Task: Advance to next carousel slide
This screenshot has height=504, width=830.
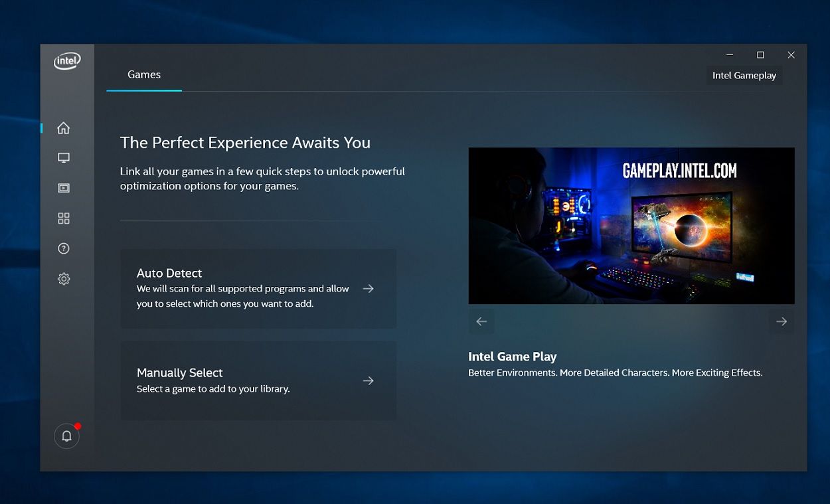Action: [x=782, y=321]
